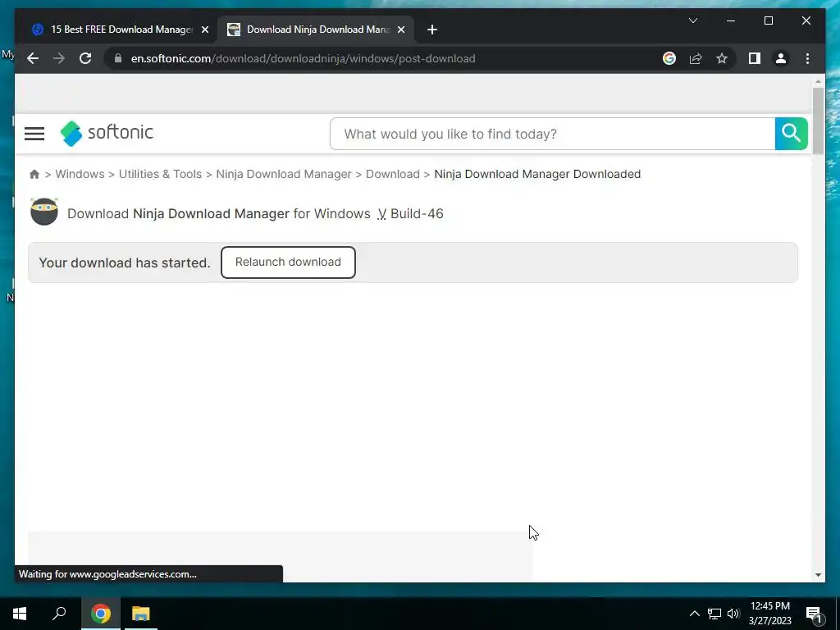Image resolution: width=840 pixels, height=630 pixels.
Task: Click the forward navigation arrow
Action: (x=59, y=58)
